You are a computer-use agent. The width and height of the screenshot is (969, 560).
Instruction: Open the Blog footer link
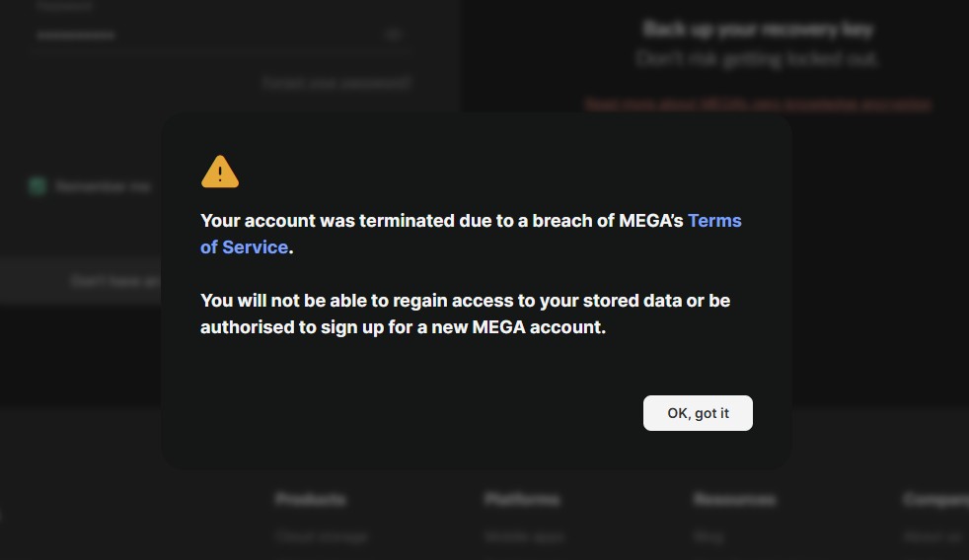708,537
